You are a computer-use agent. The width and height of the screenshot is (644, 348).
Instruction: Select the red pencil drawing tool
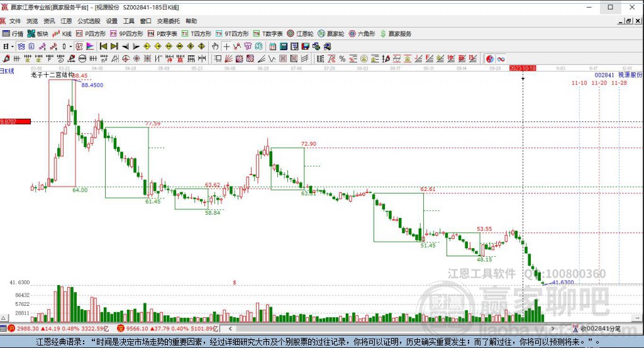pos(6,58)
